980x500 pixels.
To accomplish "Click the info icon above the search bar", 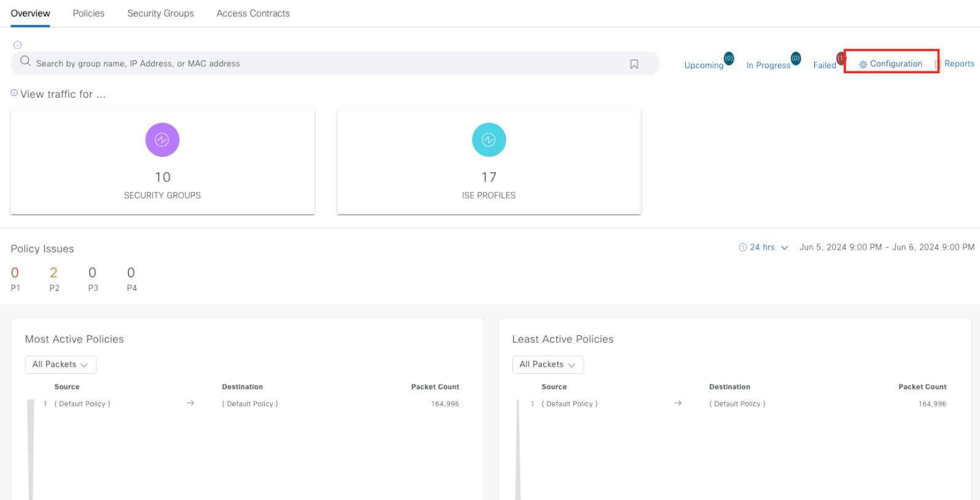I will pyautogui.click(x=17, y=45).
